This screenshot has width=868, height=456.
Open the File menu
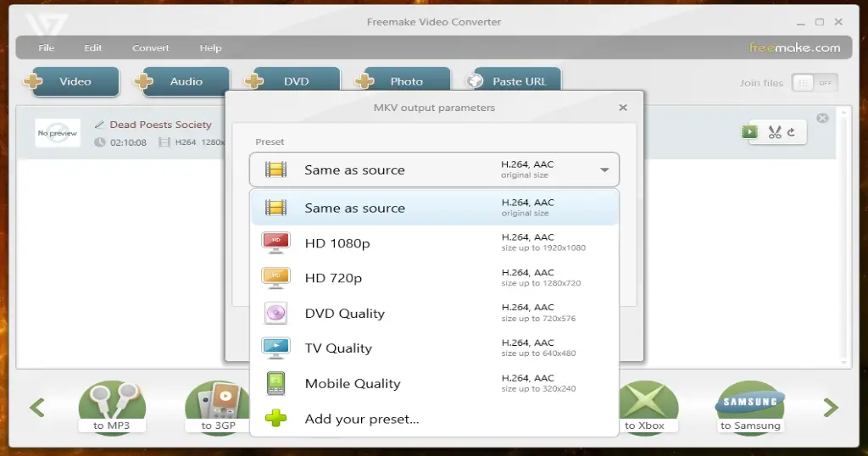[x=47, y=47]
